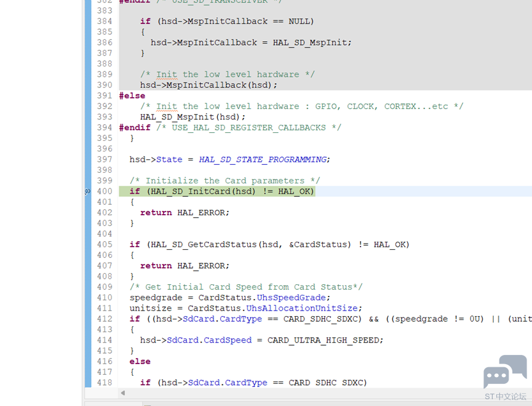Screen dimensions: 532x406
Task: Click highlighted line if (HAL_SD_InitCard(hsd) != HAL_OK)
Action: click(217, 191)
